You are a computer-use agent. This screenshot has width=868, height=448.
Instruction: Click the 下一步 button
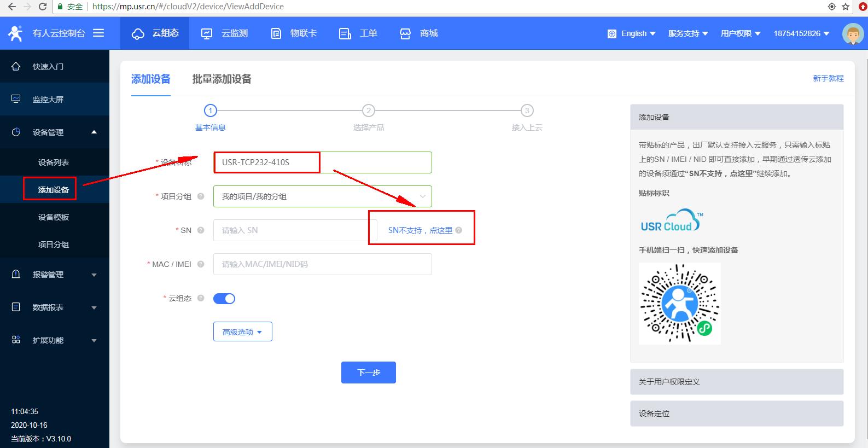[368, 373]
